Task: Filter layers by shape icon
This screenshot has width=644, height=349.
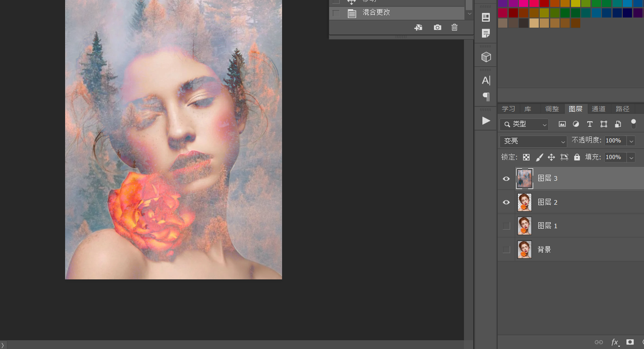Action: pyautogui.click(x=603, y=124)
